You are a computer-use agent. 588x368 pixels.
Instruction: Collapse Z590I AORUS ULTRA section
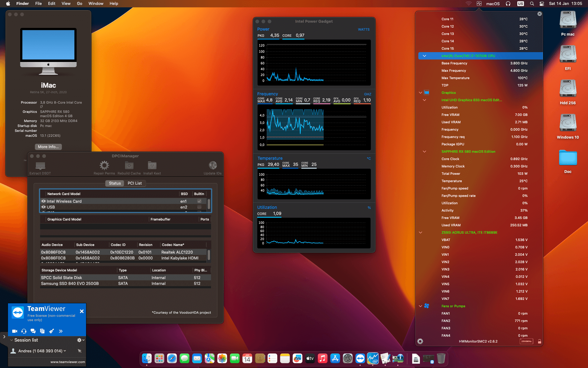(420, 232)
